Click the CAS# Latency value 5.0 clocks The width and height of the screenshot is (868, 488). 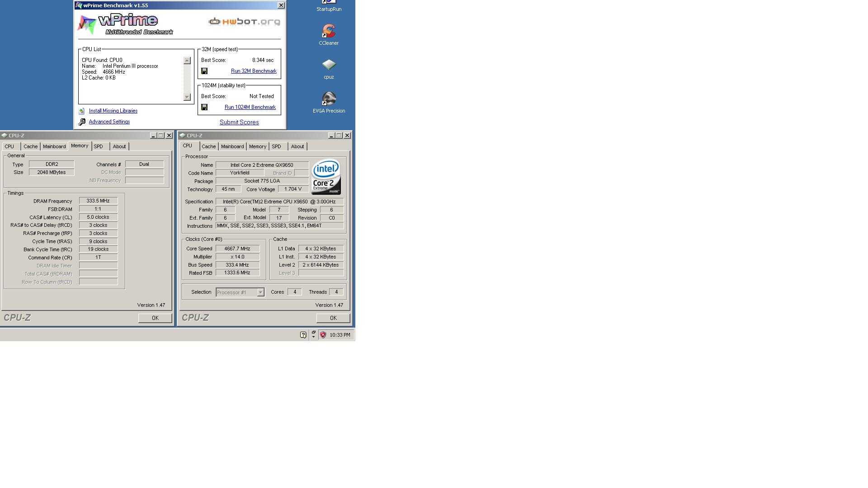click(98, 217)
